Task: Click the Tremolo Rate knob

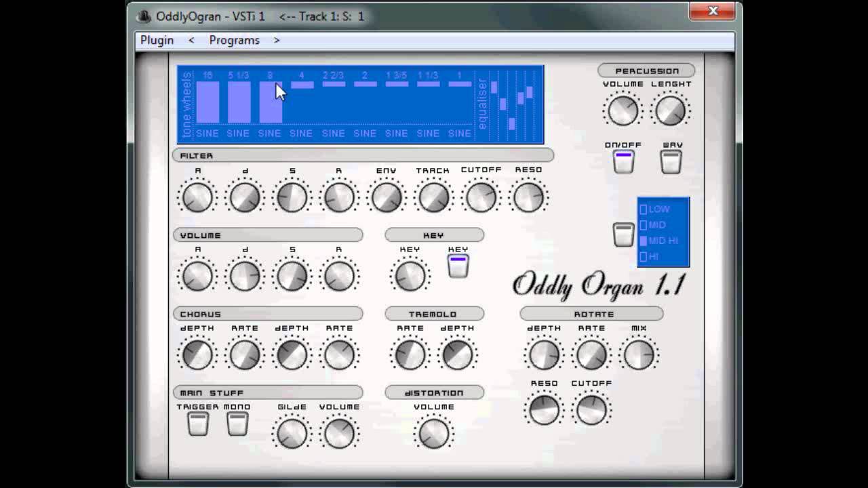Action: click(410, 354)
